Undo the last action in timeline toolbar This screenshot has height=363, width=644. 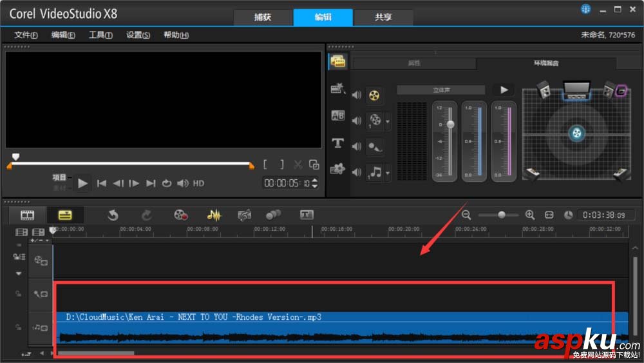[x=113, y=215]
